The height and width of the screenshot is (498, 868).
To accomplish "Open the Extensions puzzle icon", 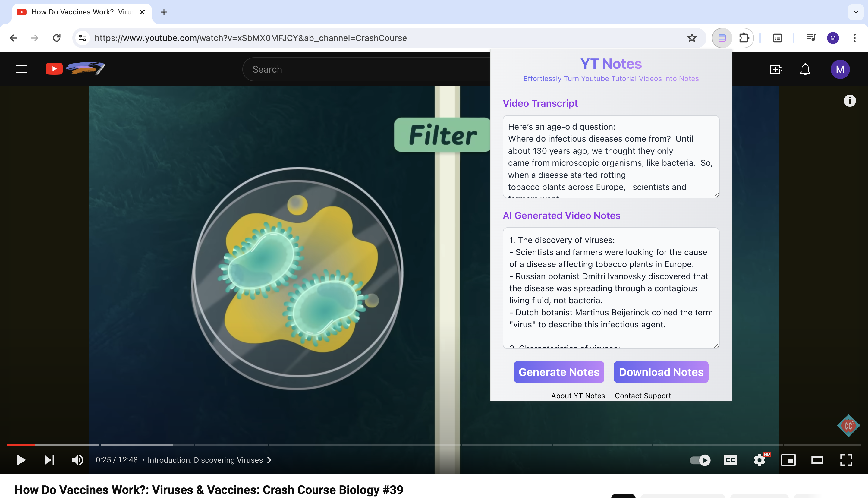I will pos(744,38).
